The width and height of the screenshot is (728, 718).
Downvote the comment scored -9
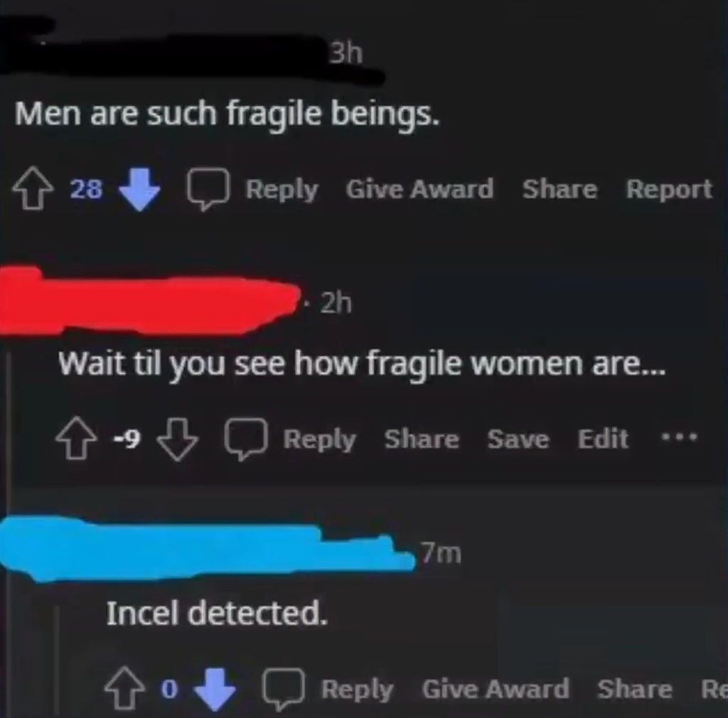point(177,439)
